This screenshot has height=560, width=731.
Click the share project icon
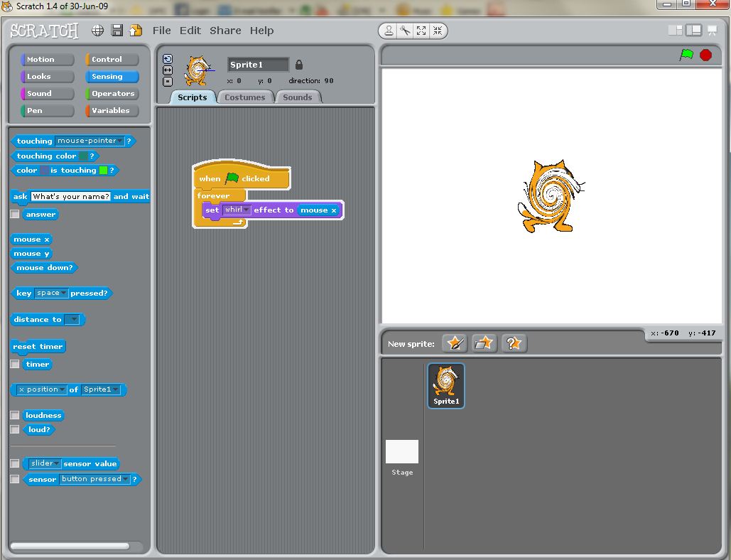[x=136, y=31]
